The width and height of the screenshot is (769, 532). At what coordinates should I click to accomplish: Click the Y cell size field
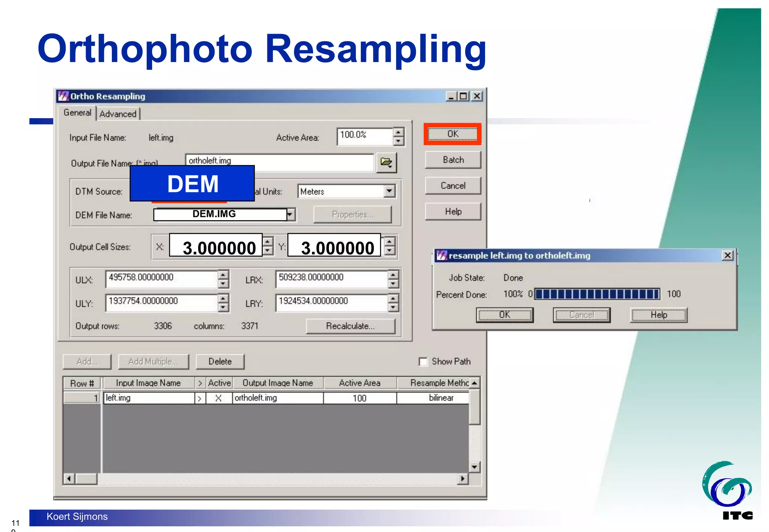tap(334, 245)
